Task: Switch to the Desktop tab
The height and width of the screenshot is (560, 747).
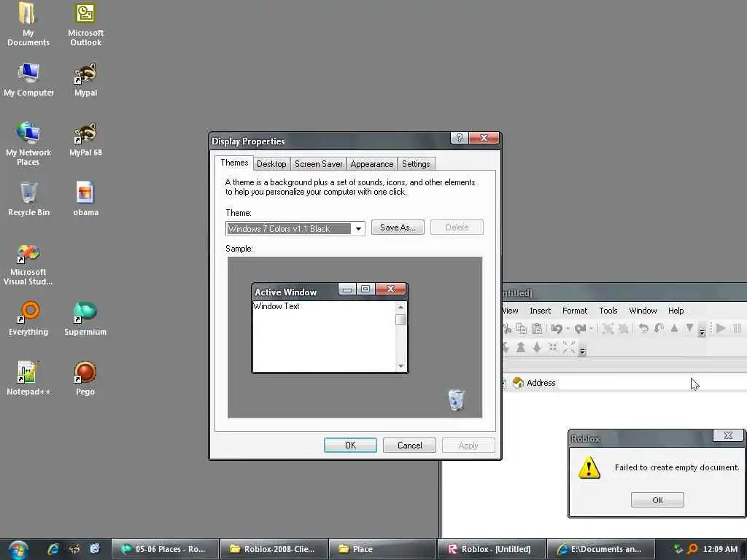Action: [271, 164]
